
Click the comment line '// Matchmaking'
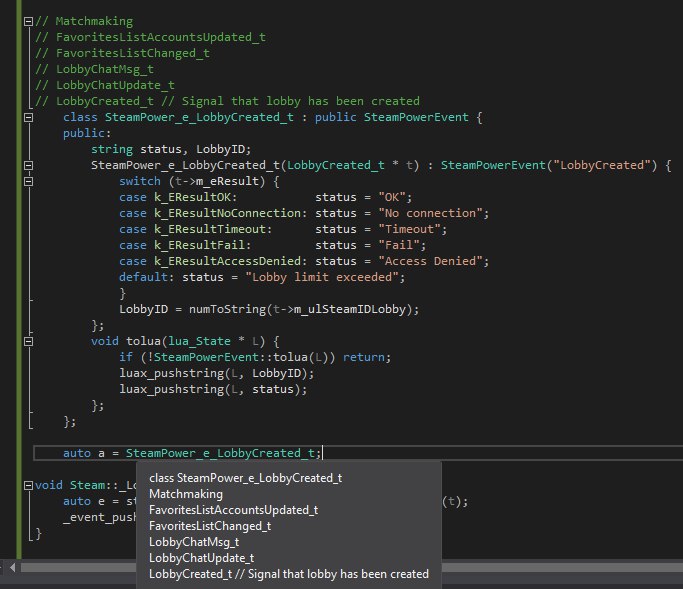point(84,21)
